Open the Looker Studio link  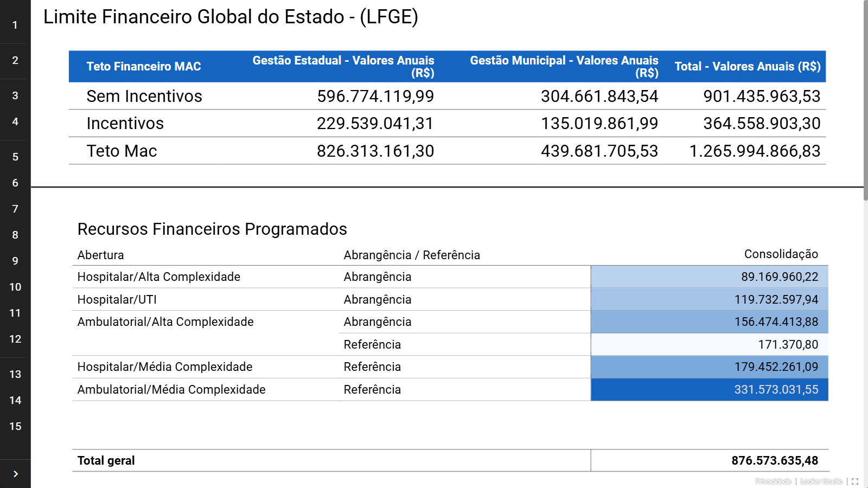point(821,481)
